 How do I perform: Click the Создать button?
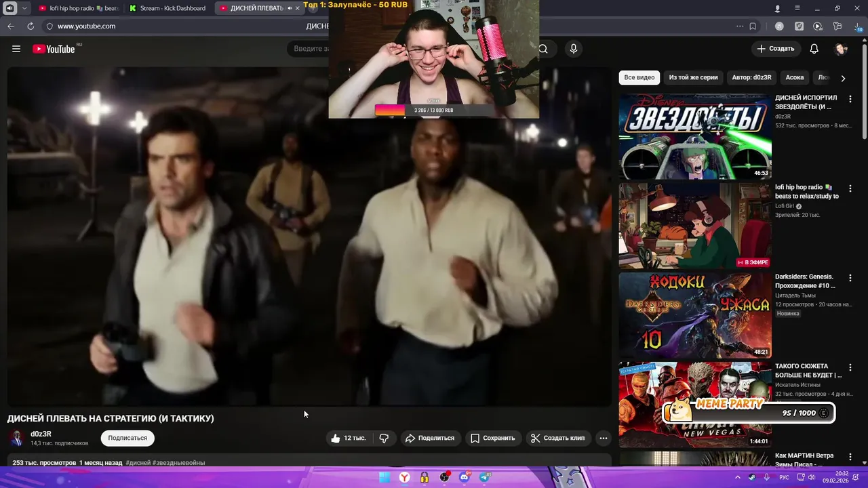coord(776,49)
